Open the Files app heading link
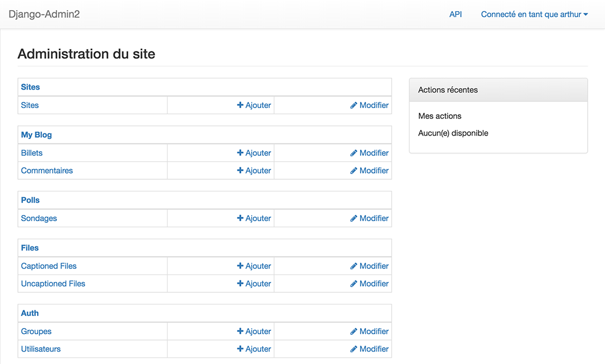 coord(30,248)
